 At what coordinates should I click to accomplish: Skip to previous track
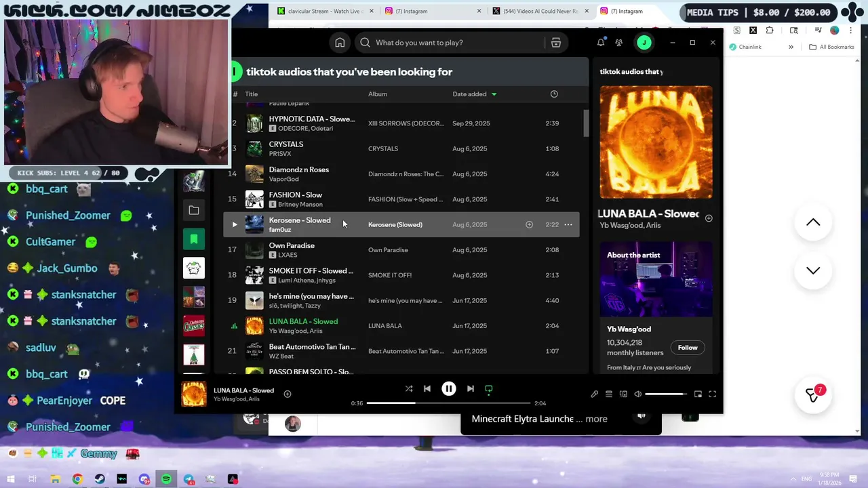tap(427, 389)
